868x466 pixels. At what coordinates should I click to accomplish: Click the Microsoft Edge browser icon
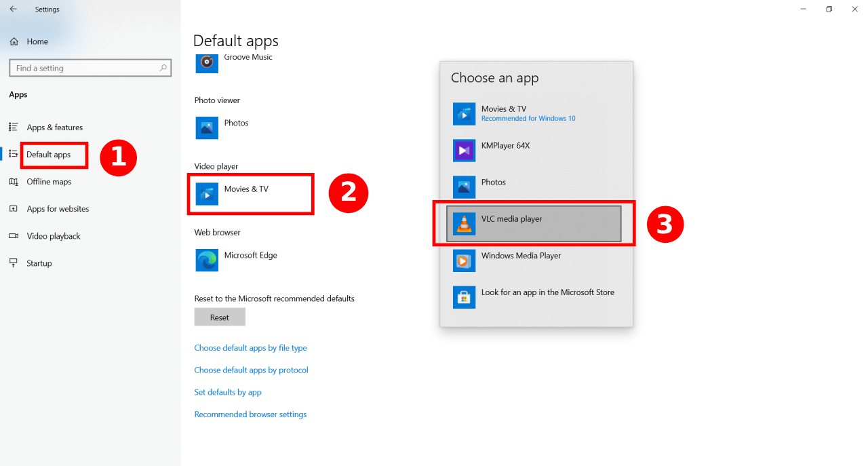(x=207, y=260)
